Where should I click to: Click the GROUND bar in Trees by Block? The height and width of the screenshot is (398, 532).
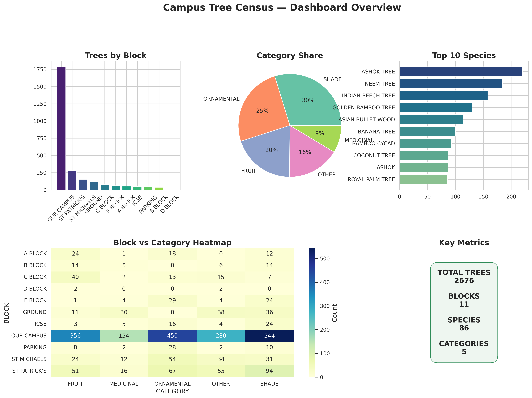tap(94, 186)
